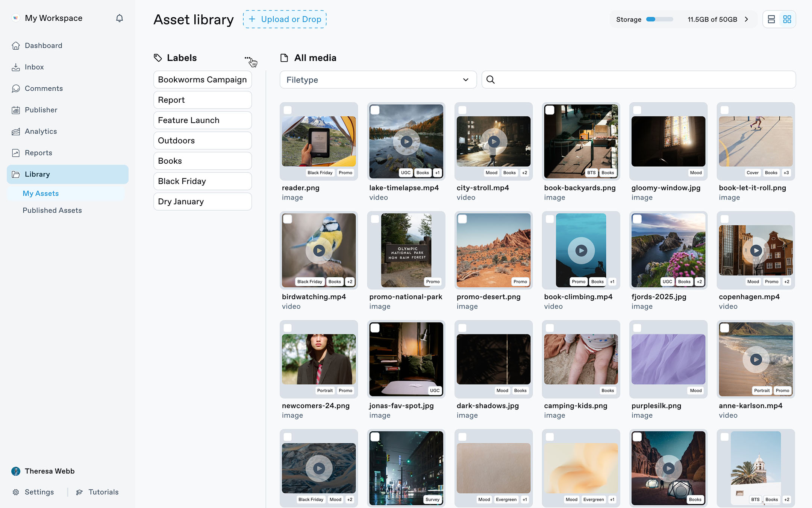Click the Reports icon in sidebar
Viewport: 812px width, 508px height.
point(16,153)
